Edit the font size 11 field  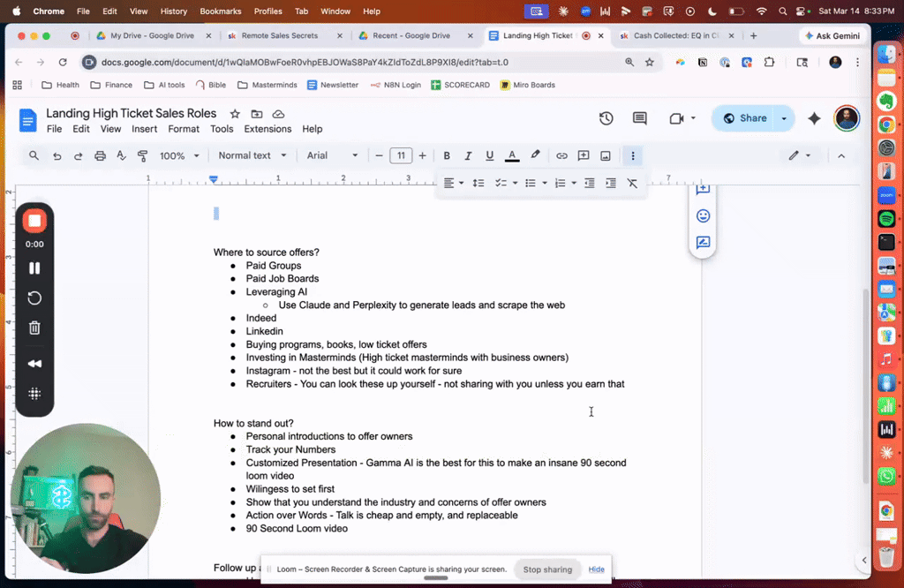401,155
